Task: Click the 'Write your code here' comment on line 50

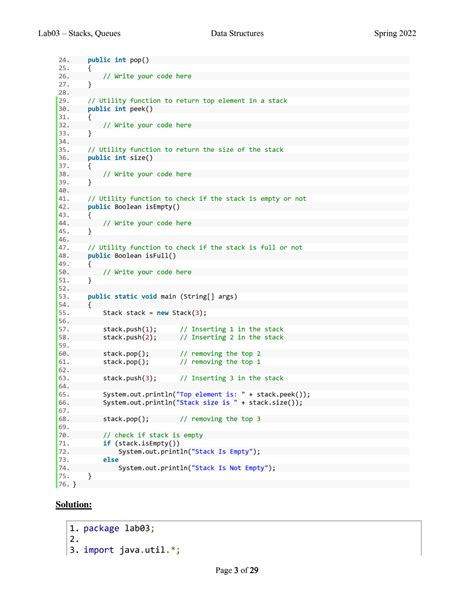Action: pyautogui.click(x=147, y=272)
